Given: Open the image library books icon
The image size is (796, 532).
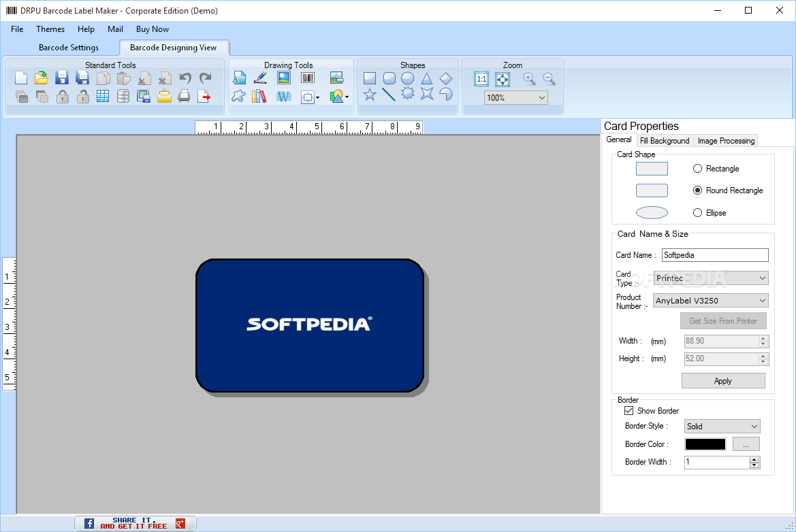Looking at the screenshot, I should [259, 97].
